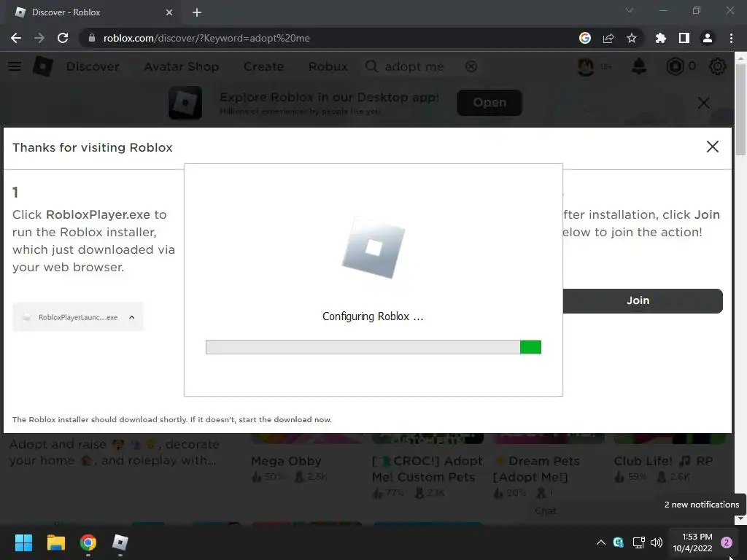
Task: Open notification center badge showing 2
Action: 726,542
